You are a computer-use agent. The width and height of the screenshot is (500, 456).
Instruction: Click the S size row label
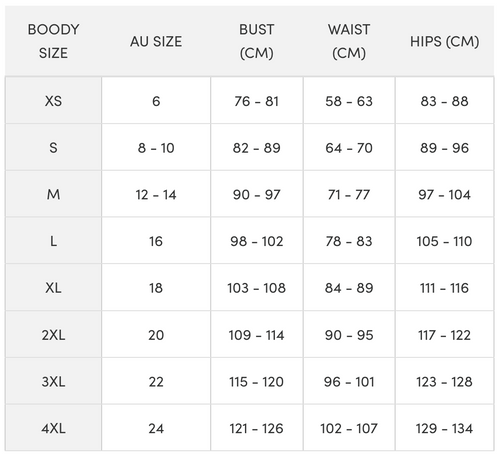click(53, 147)
